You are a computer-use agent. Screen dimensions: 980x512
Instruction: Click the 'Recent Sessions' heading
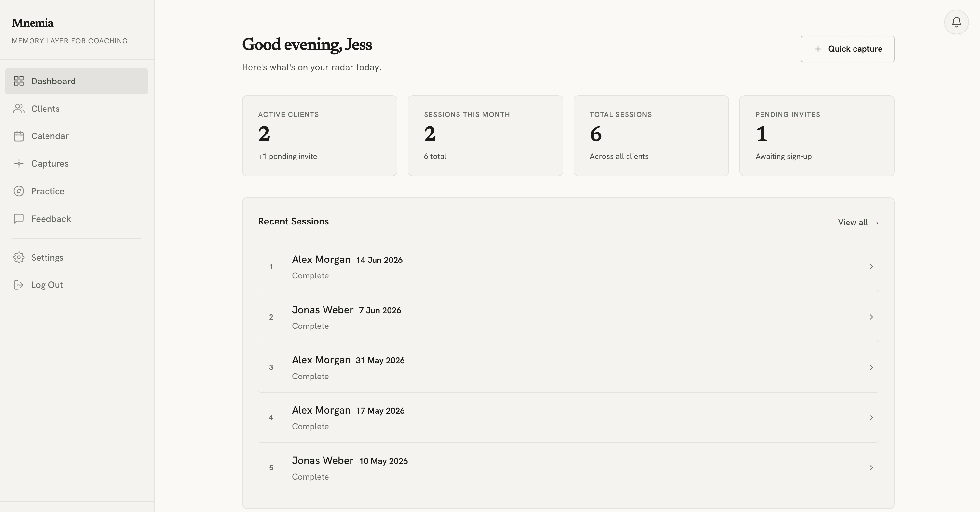pyautogui.click(x=293, y=221)
